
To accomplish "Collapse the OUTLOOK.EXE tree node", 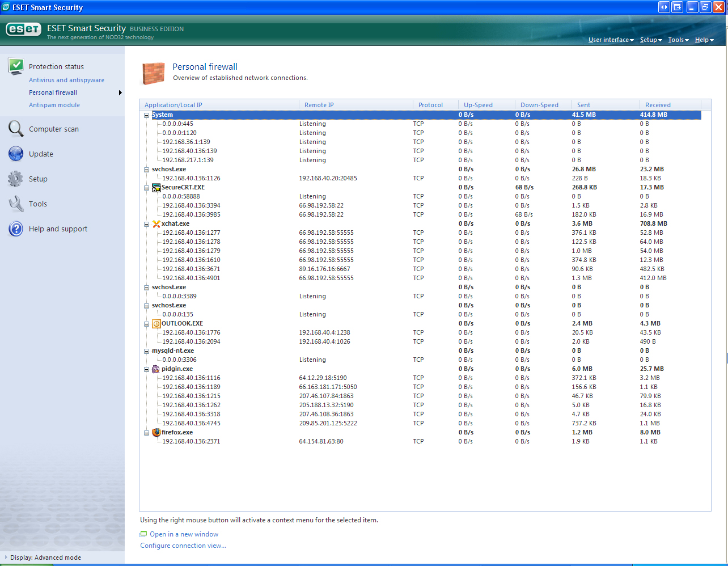I will [147, 324].
